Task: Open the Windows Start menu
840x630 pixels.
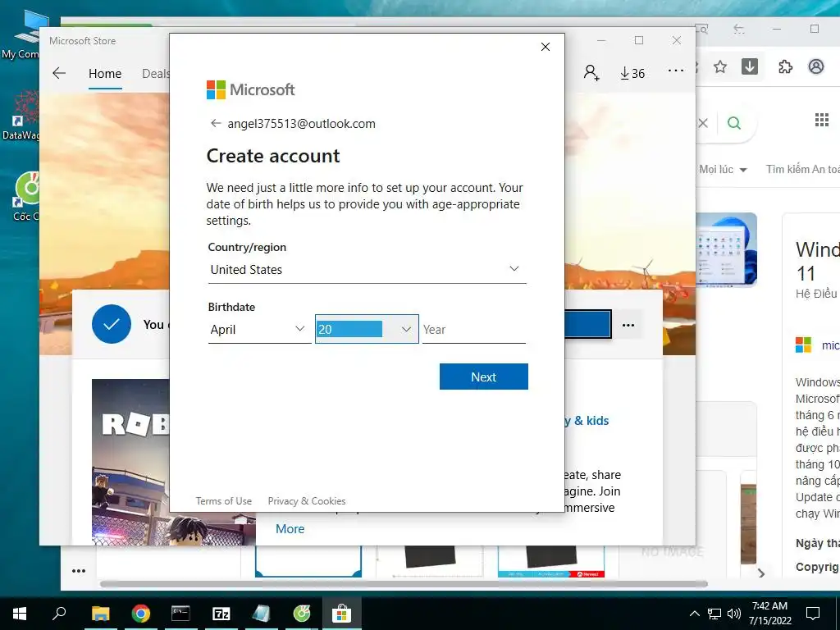Action: (x=20, y=614)
